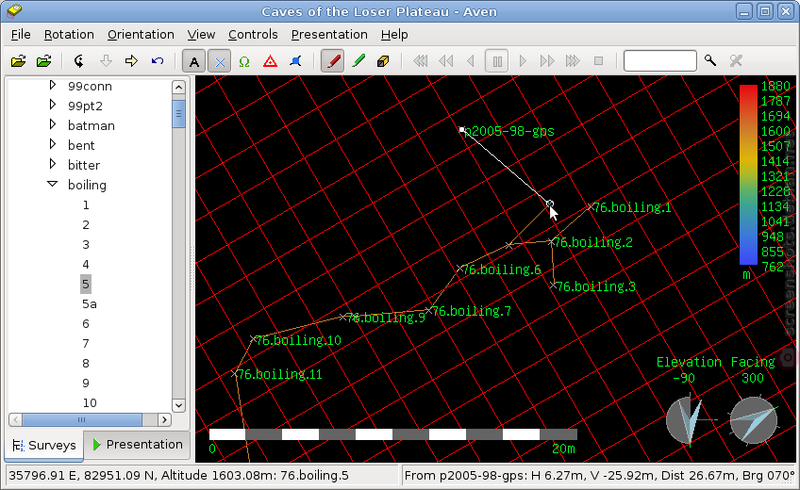Screen dimensions: 800x490
Task: Click the Open survey file icon
Action: pos(18,61)
